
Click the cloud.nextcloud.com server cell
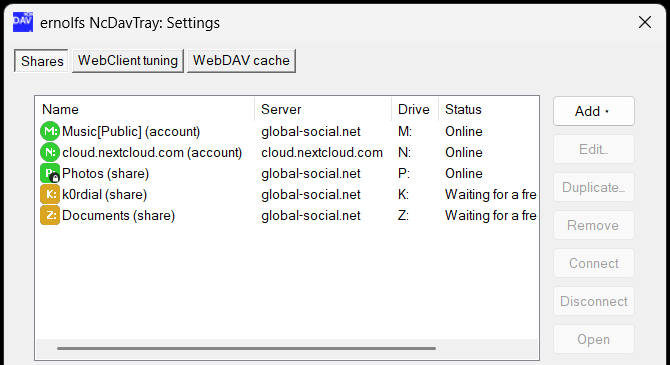[322, 153]
